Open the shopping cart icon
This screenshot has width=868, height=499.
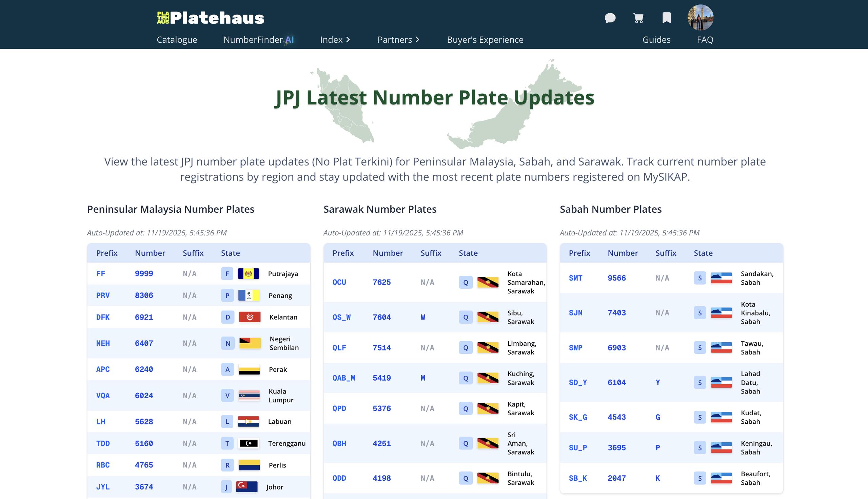click(638, 18)
